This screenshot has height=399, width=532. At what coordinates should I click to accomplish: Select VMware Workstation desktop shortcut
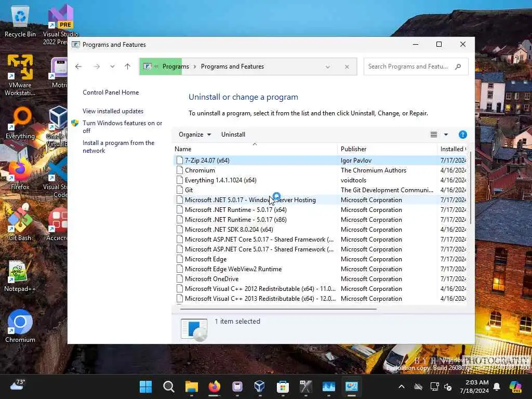tap(20, 75)
